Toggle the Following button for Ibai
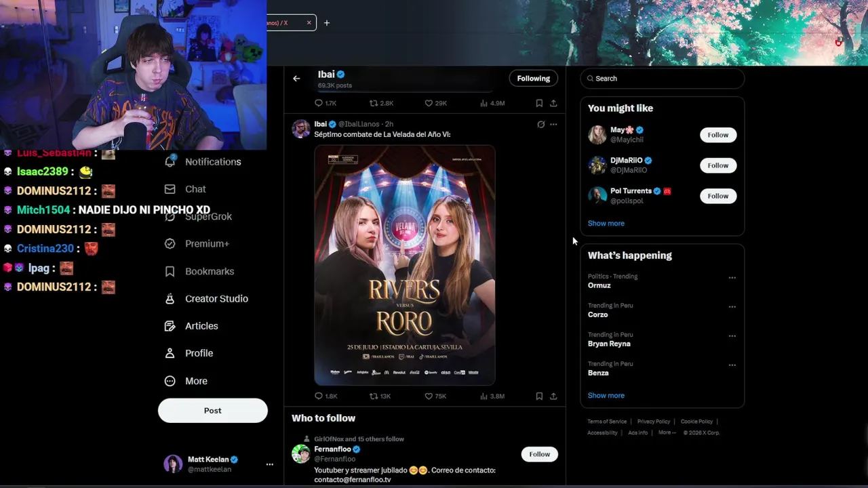The width and height of the screenshot is (868, 488). 534,79
